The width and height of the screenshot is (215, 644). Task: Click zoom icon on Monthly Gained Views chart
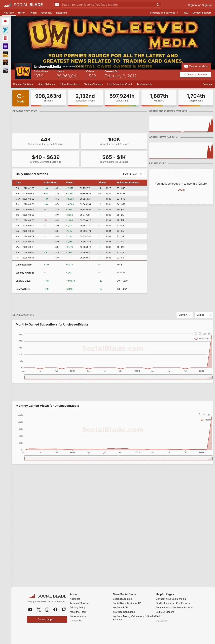196,415
